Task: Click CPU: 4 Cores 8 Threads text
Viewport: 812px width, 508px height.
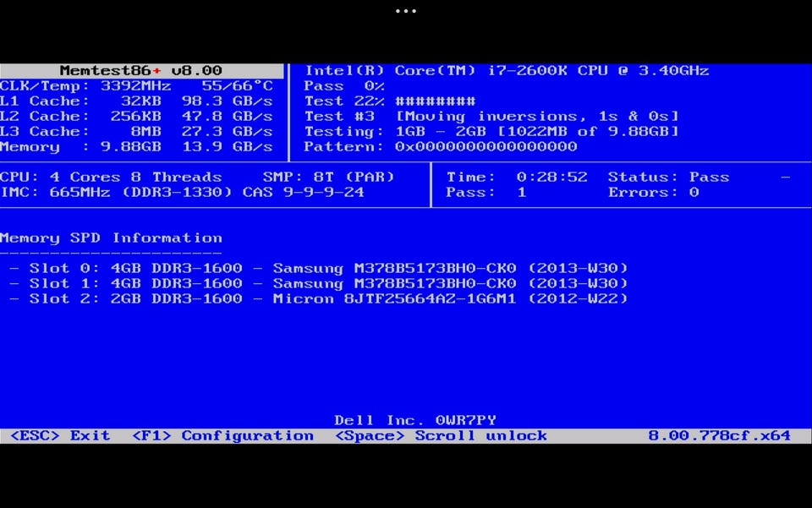Action: point(111,177)
